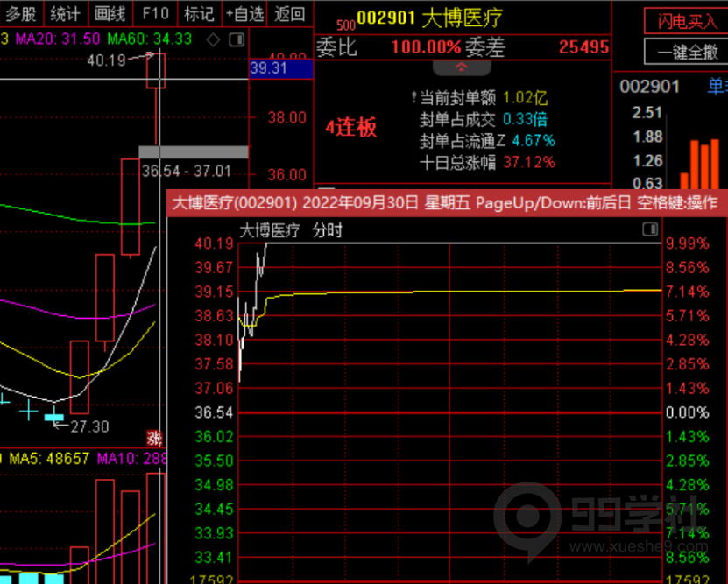Click the 返回 back button
The width and height of the screenshot is (728, 584).
(289, 13)
